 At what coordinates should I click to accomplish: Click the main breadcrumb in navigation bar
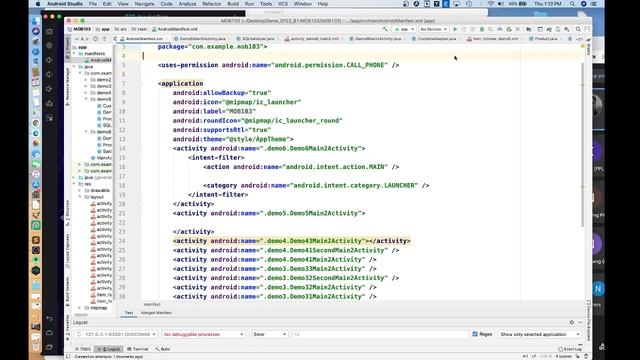[x=140, y=29]
